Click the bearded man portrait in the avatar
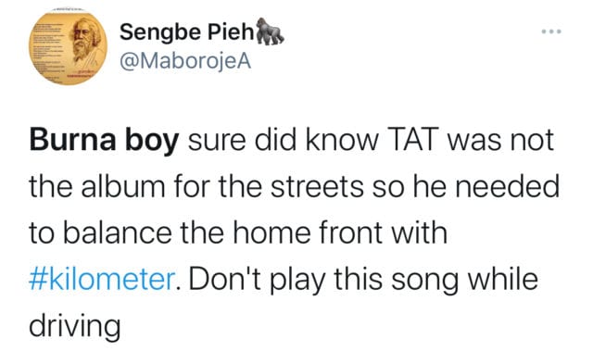The height and width of the screenshot is (364, 593). [x=84, y=42]
